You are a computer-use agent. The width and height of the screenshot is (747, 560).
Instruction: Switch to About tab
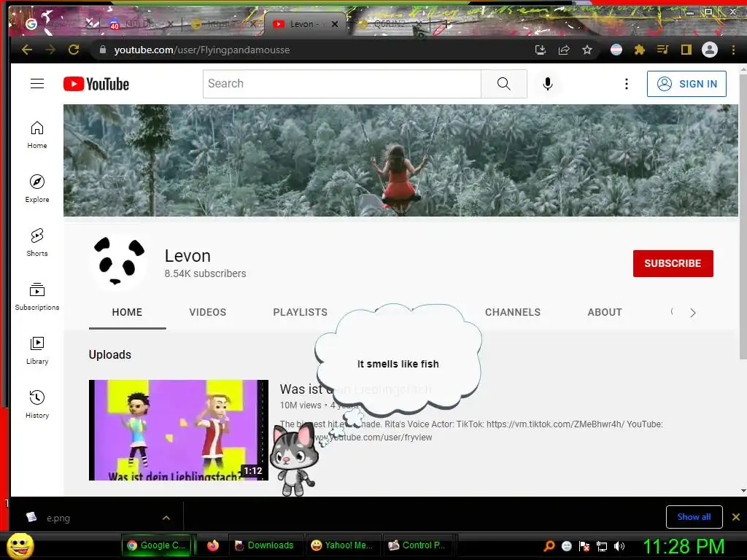(605, 312)
